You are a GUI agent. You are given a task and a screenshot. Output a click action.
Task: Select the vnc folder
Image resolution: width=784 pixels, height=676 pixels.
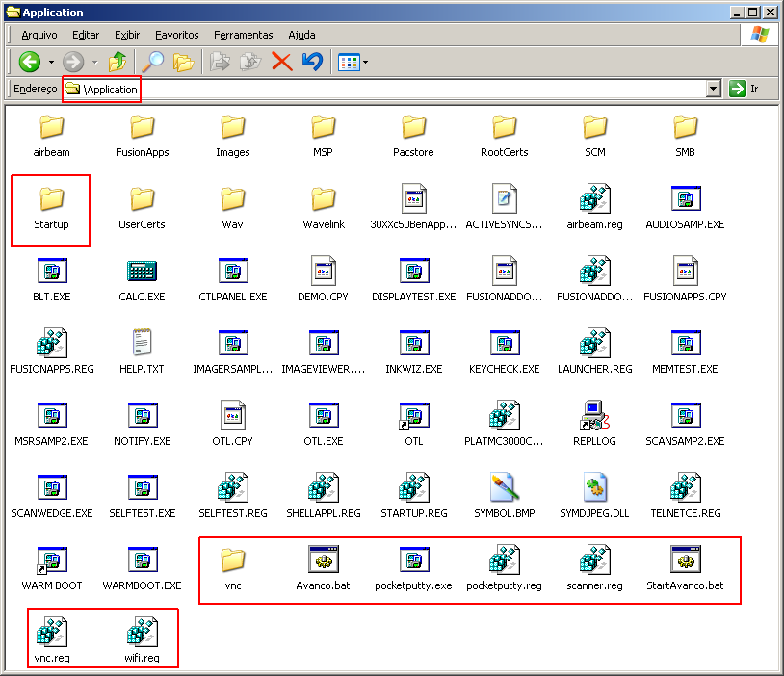233,570
